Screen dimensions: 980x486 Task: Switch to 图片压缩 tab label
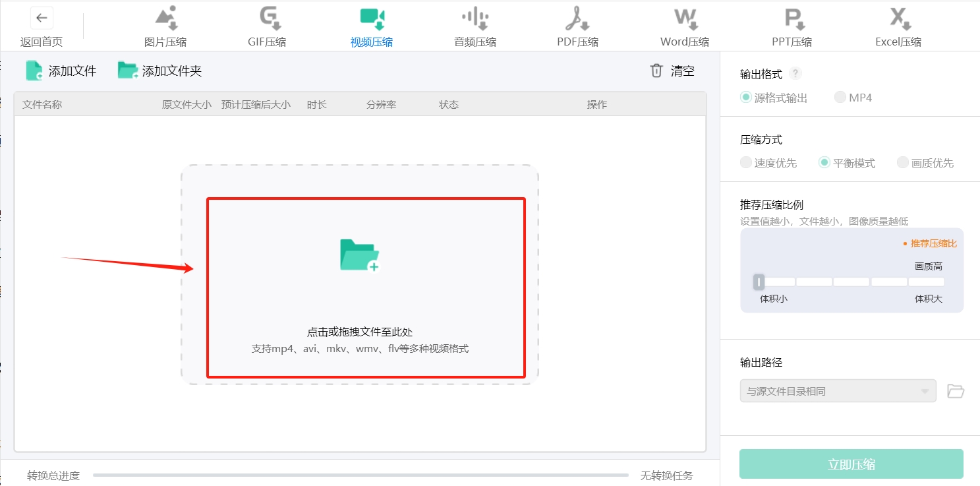tap(165, 42)
